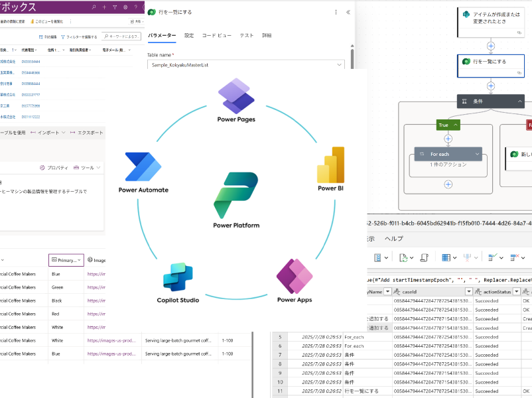Viewport: 532px width, 398px height.
Task: Collapse the 条件 condition block
Action: pyautogui.click(x=520, y=101)
